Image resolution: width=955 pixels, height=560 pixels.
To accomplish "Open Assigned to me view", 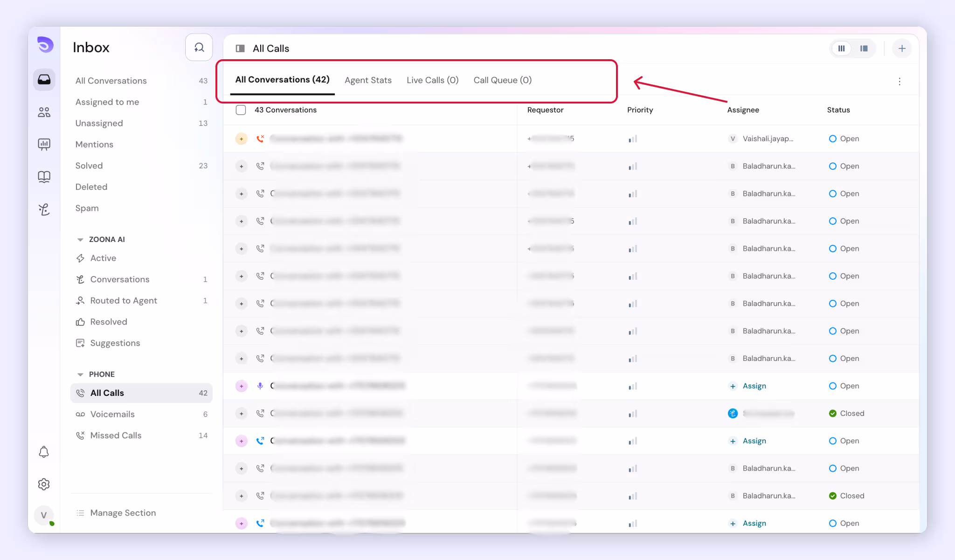I will [x=141, y=102].
